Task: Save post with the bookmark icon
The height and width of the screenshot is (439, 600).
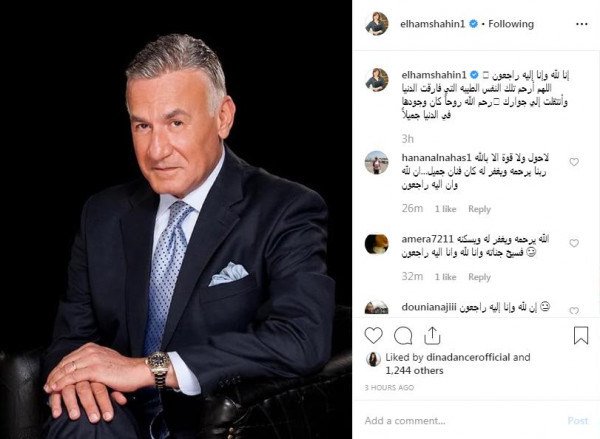Action: click(x=581, y=335)
